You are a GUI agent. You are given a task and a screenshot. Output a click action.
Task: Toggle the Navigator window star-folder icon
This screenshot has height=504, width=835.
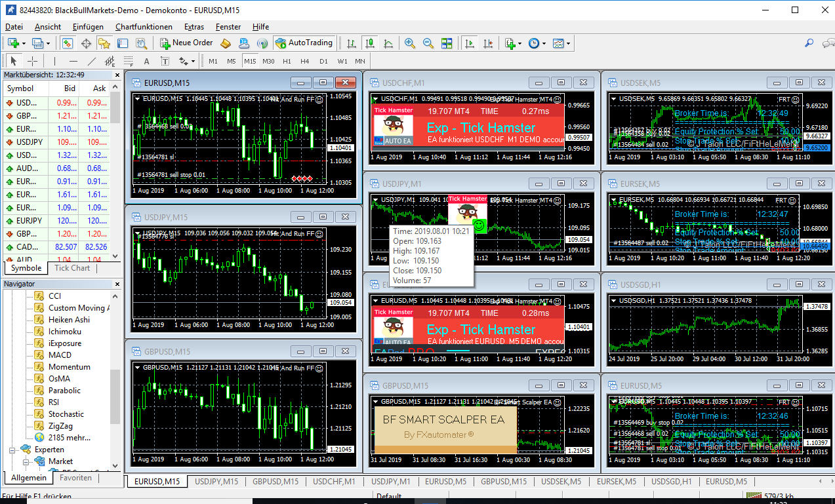coord(104,43)
